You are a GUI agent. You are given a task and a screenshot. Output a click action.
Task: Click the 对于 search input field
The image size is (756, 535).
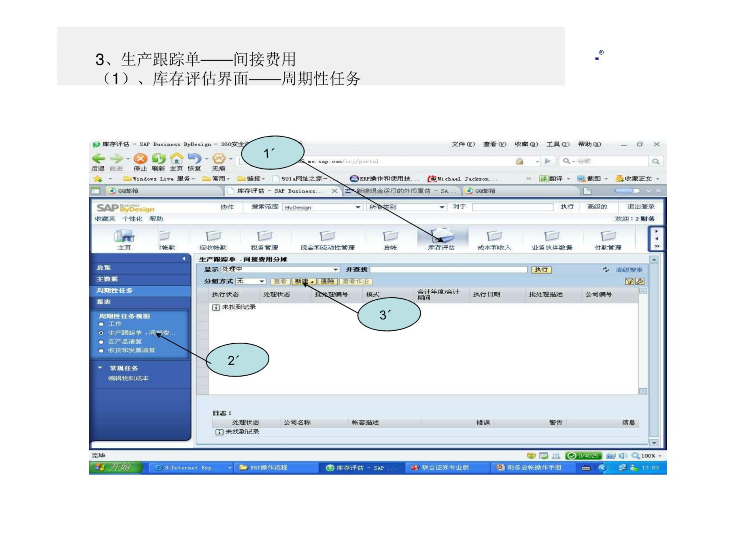coord(513,207)
